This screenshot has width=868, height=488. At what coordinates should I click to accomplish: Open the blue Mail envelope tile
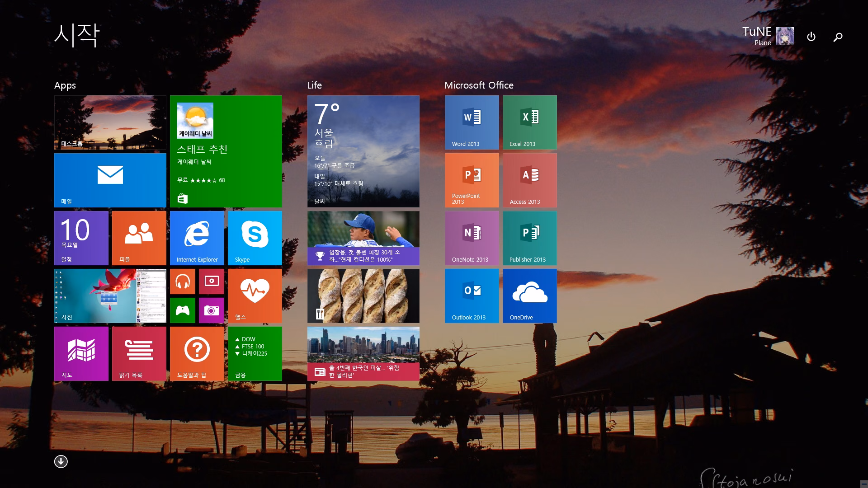click(110, 180)
